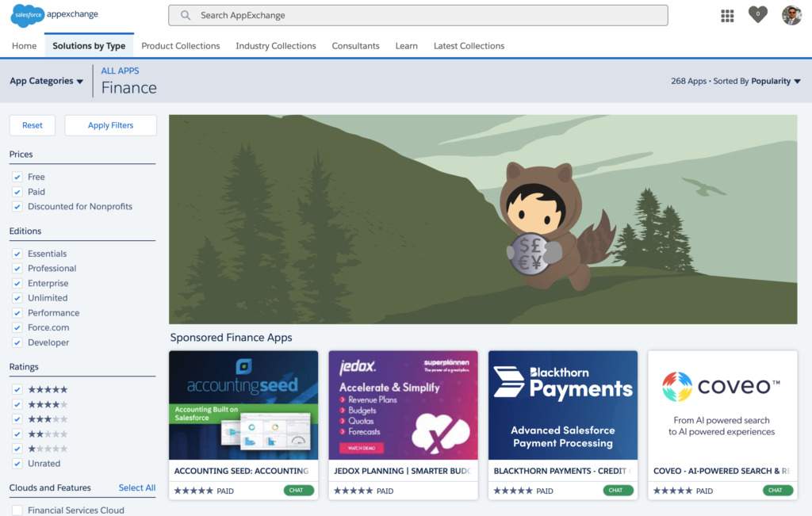This screenshot has height=516, width=812.
Task: Click the Sponsored Finance Apps heading
Action: (x=231, y=338)
